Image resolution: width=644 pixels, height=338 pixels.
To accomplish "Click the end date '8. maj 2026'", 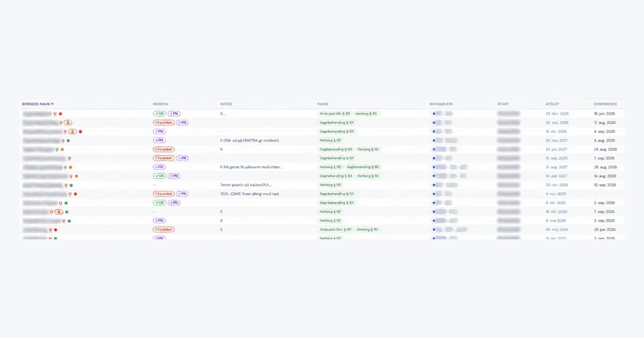I will point(556,221).
